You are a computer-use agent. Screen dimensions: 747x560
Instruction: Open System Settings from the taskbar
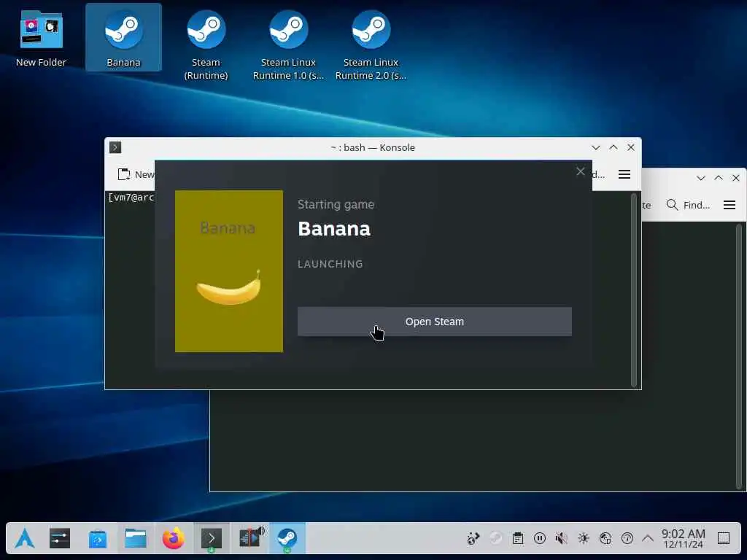(60, 539)
